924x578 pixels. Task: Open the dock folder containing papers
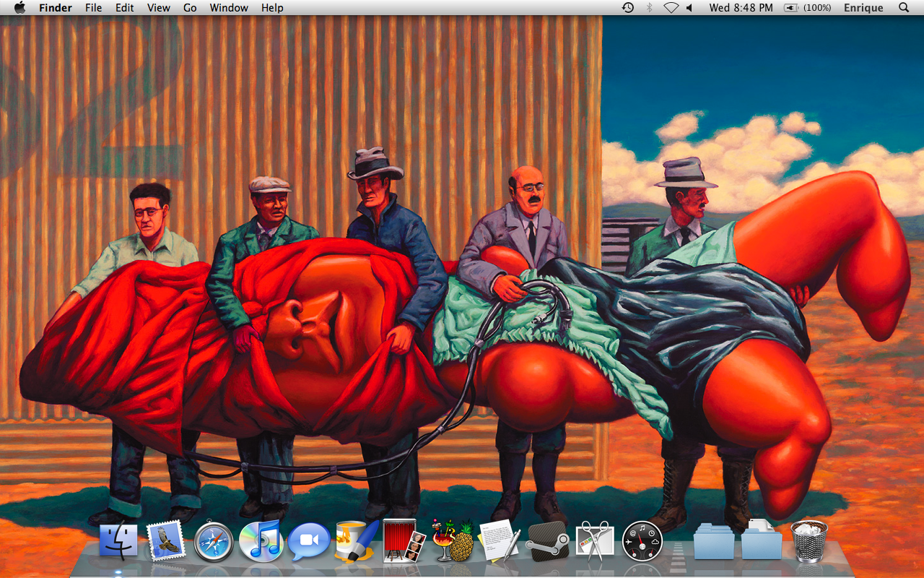tap(762, 540)
